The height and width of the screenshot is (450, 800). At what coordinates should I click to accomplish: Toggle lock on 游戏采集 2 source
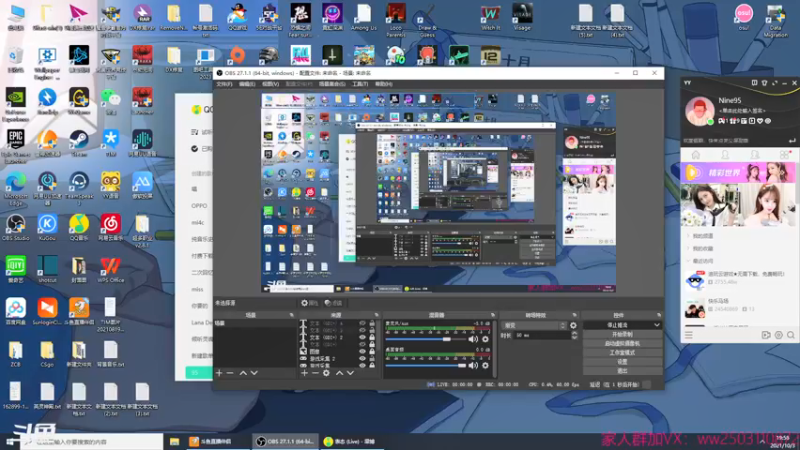(x=372, y=359)
